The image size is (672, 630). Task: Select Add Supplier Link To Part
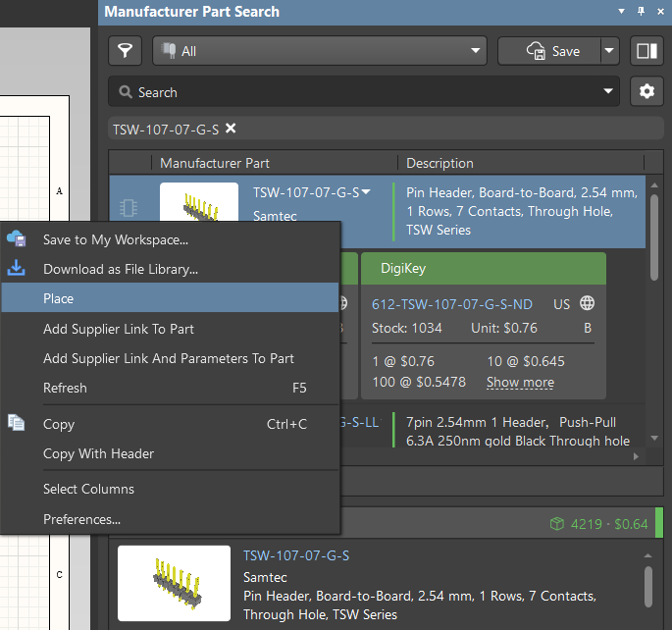coord(170,329)
